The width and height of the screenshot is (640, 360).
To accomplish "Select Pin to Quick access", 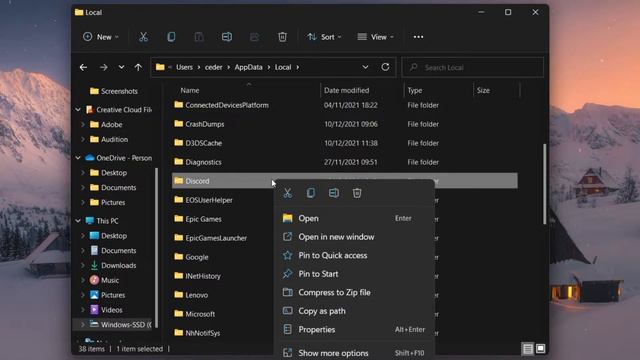I will (x=355, y=256).
